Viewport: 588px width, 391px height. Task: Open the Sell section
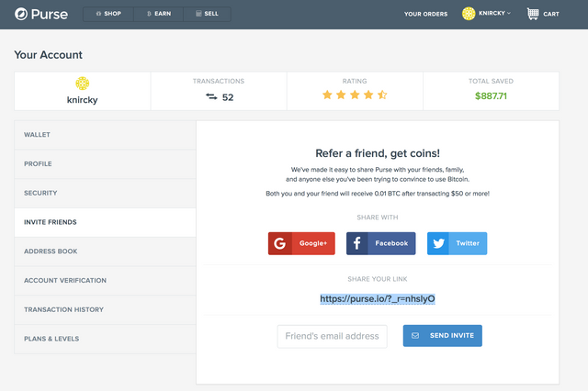coord(207,14)
